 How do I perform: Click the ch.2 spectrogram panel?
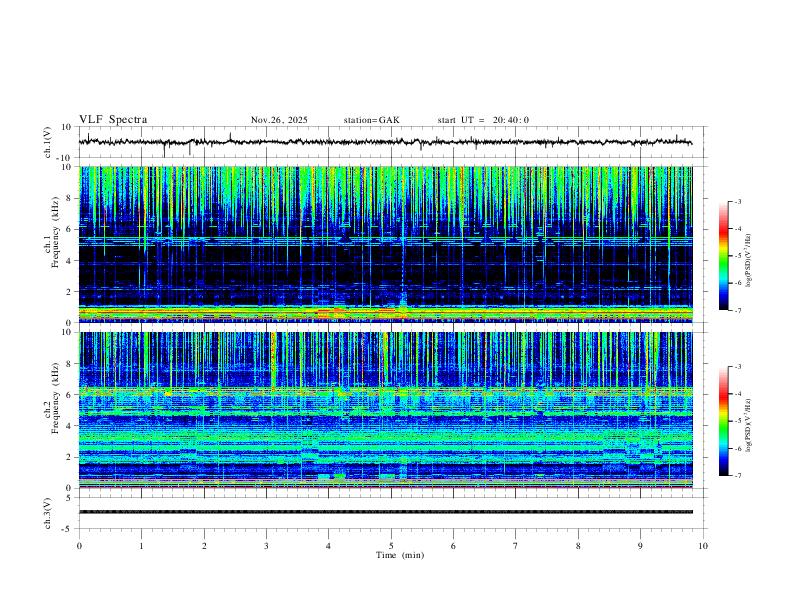[385, 410]
